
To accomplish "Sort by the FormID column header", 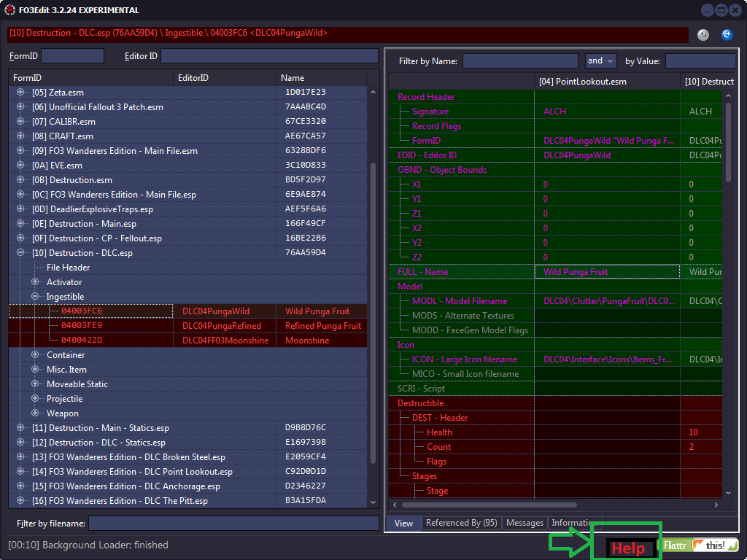I will pos(91,77).
